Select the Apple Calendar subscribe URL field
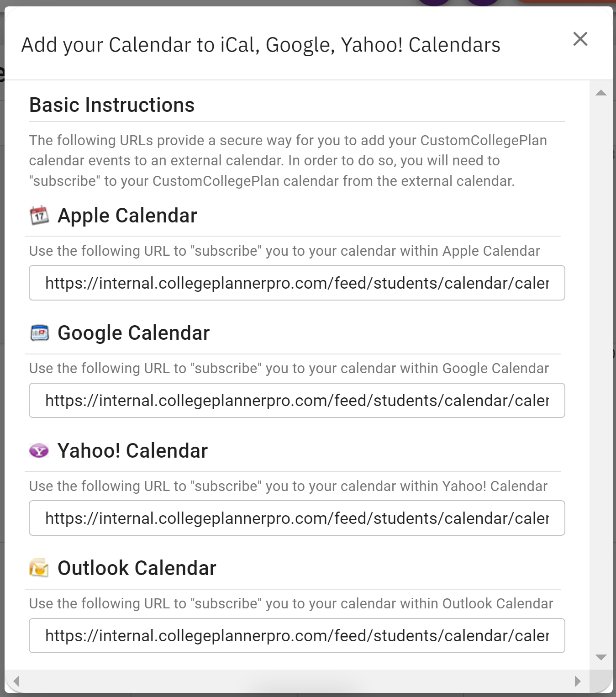Viewport: 616px width, 697px height. tap(297, 283)
